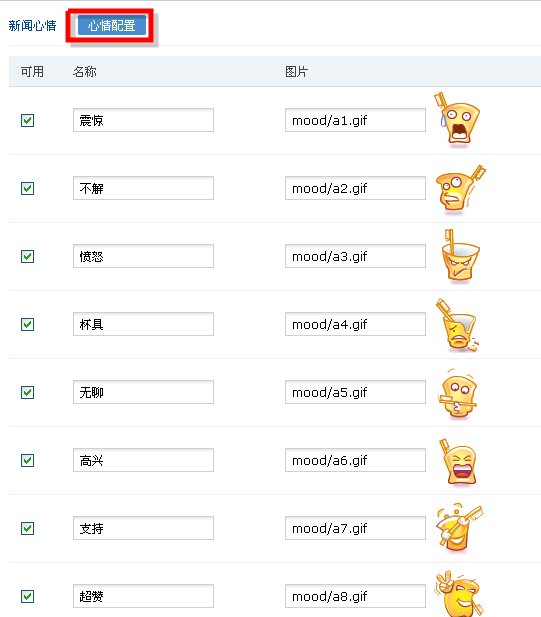Toggle the 杯具 mood checkbox
Viewport: 541px width, 617px height.
(x=28, y=325)
